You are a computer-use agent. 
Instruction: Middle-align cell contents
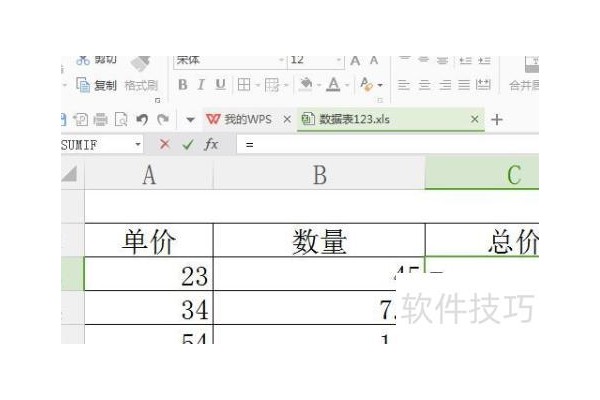pos(423,59)
